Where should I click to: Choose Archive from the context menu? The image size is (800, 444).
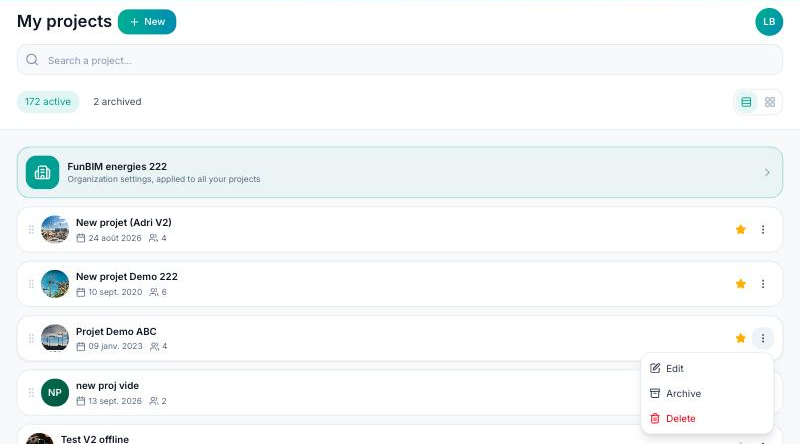[707, 393]
